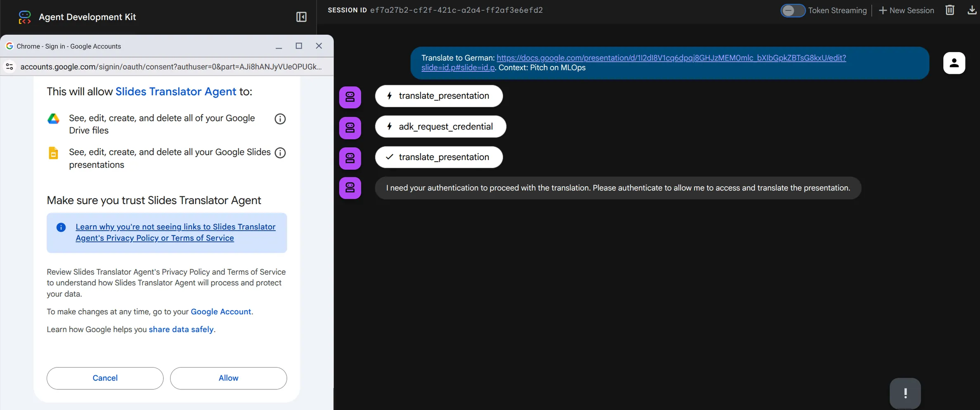The image size is (980, 410).
Task: Start a New Session
Action: point(907,10)
